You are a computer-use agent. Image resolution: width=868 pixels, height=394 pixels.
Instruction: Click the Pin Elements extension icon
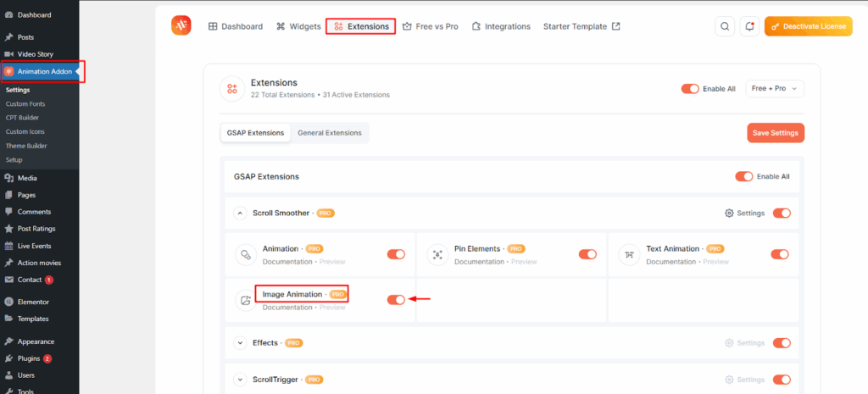click(x=437, y=254)
